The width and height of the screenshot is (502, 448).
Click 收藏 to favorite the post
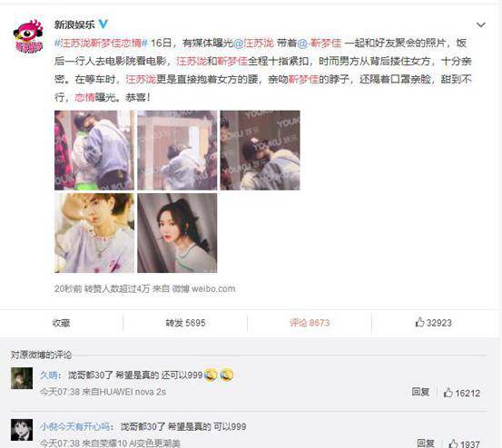(x=61, y=323)
